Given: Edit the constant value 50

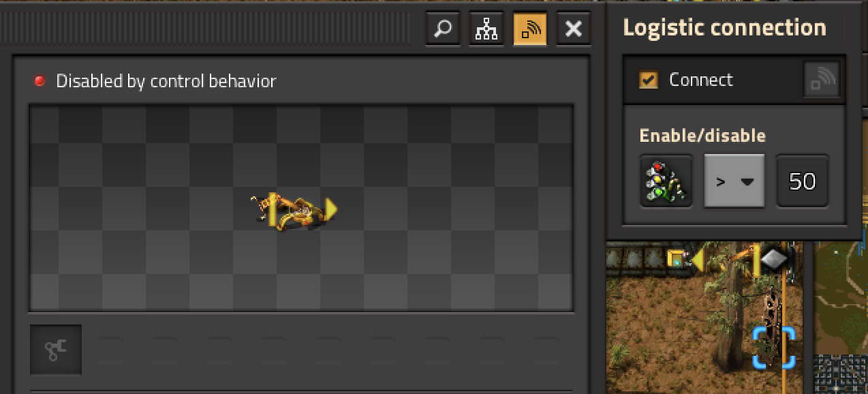Looking at the screenshot, I should (803, 181).
